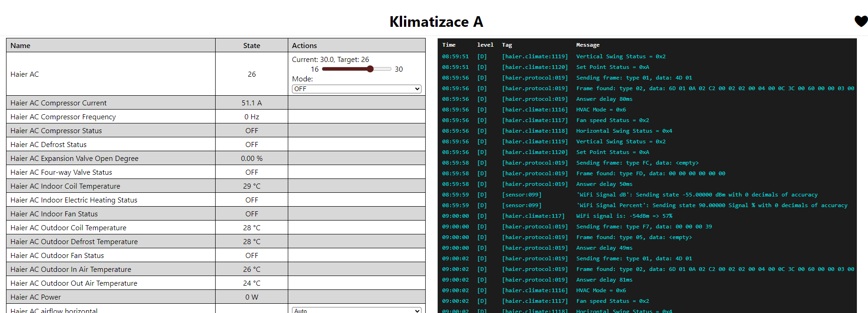This screenshot has width=868, height=313.
Task: Click the log Message column header
Action: (x=588, y=45)
